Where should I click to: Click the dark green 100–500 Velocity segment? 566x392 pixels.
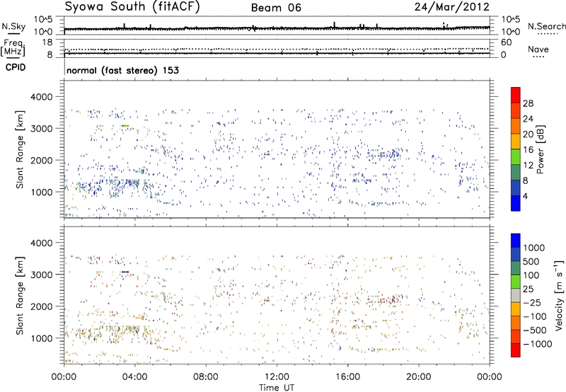[516, 267]
